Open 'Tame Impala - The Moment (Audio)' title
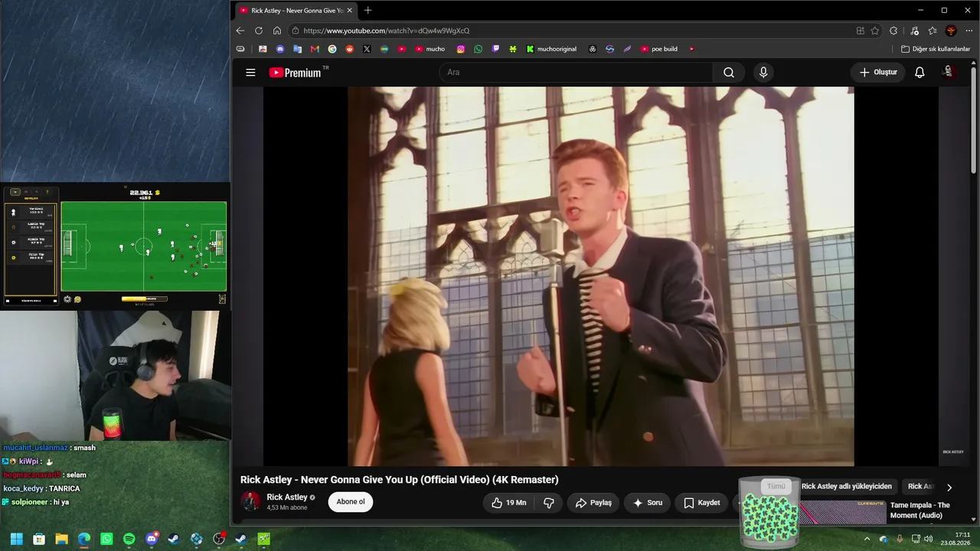Viewport: 980px width, 551px height. click(920, 510)
